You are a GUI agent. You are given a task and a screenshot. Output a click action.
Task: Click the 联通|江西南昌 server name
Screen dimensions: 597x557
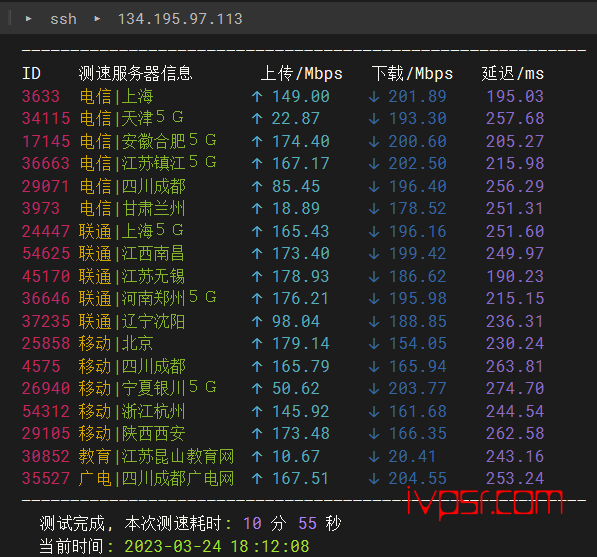click(x=131, y=253)
